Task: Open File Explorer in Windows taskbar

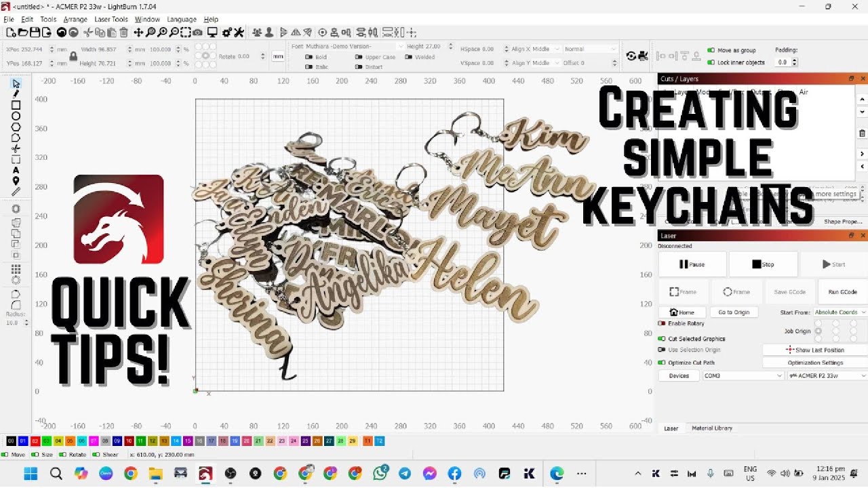Action: pyautogui.click(x=155, y=473)
